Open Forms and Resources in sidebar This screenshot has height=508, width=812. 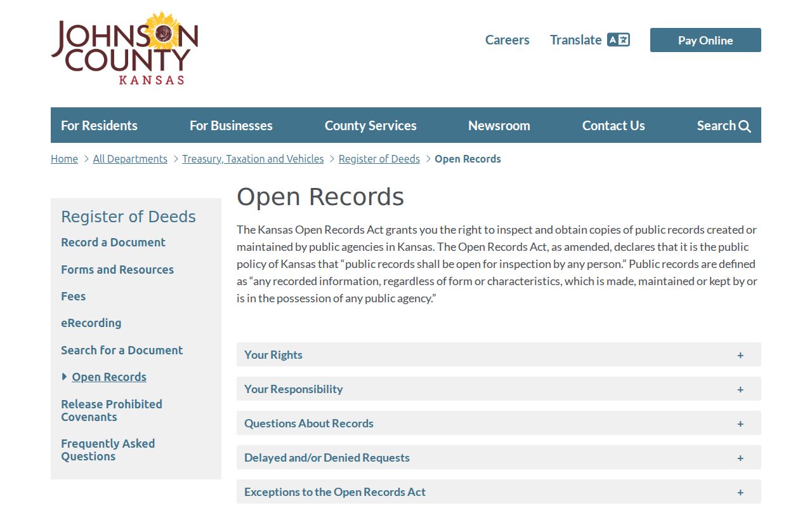click(x=117, y=270)
